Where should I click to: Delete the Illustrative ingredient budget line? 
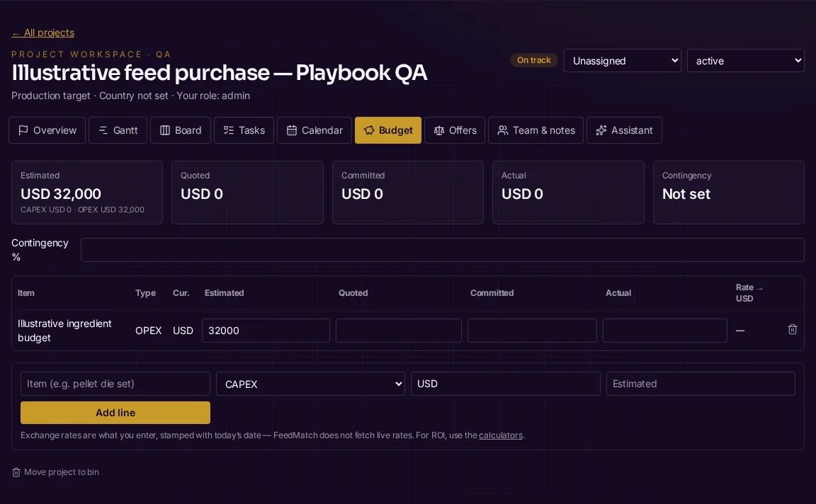(792, 329)
